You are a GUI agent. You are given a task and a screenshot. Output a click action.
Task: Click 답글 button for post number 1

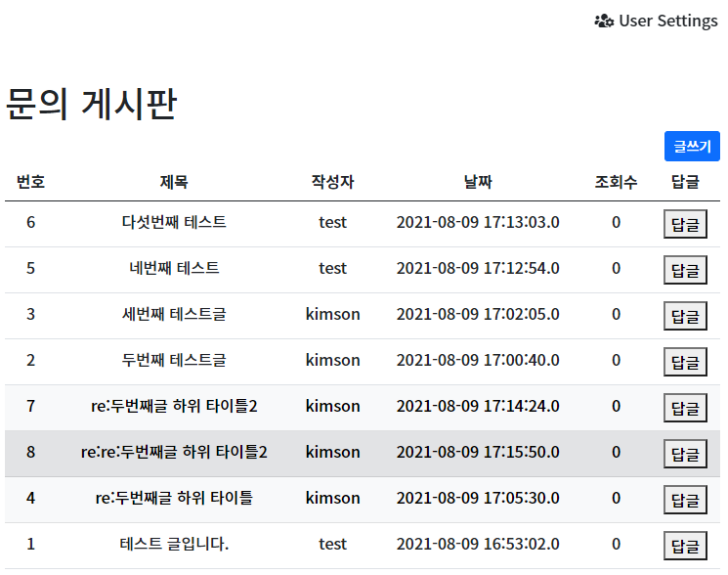point(685,546)
